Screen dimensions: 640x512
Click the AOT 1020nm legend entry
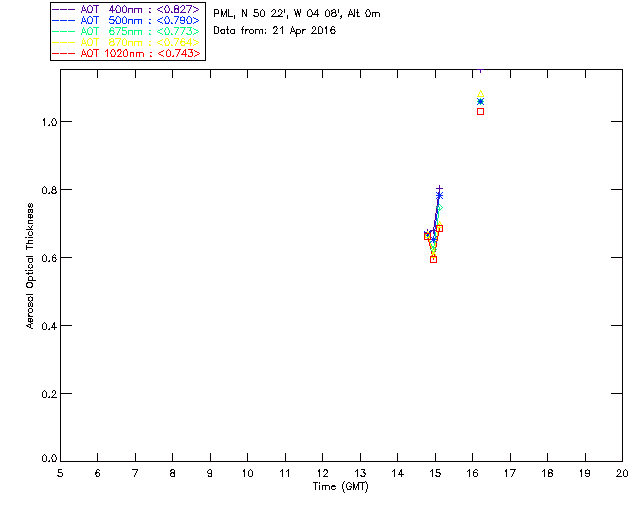(126, 53)
